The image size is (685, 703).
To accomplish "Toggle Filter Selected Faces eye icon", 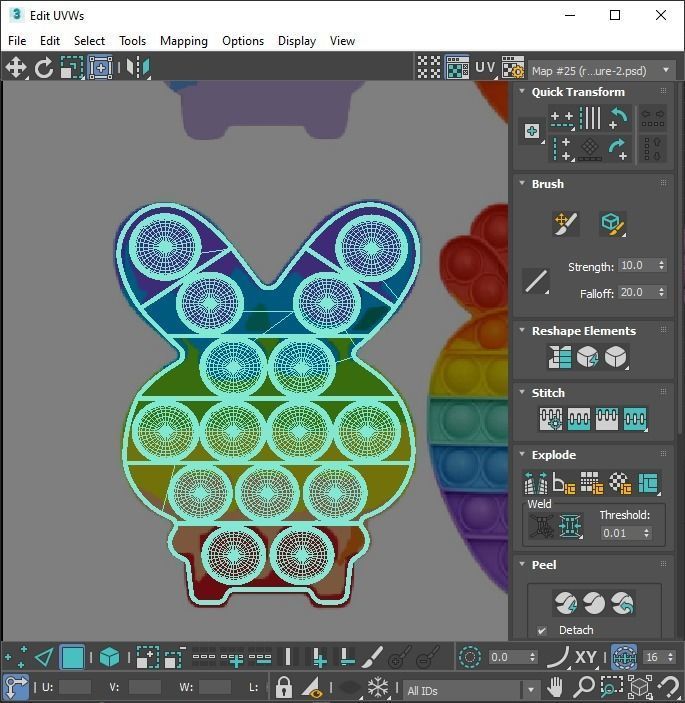I will coord(312,686).
